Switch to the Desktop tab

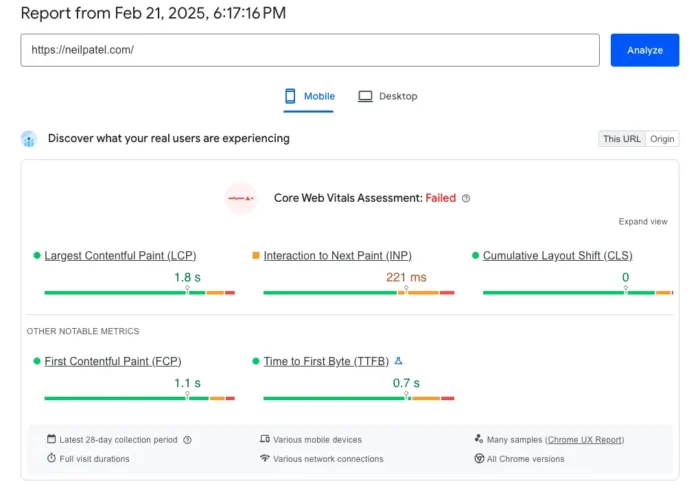click(x=388, y=96)
